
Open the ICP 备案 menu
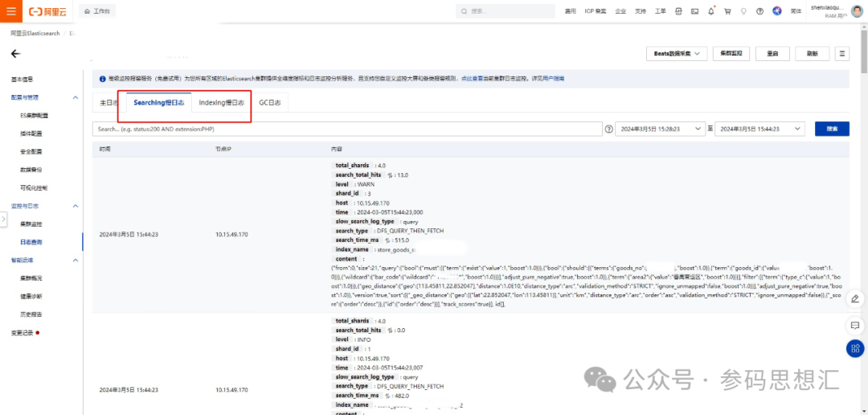(595, 11)
